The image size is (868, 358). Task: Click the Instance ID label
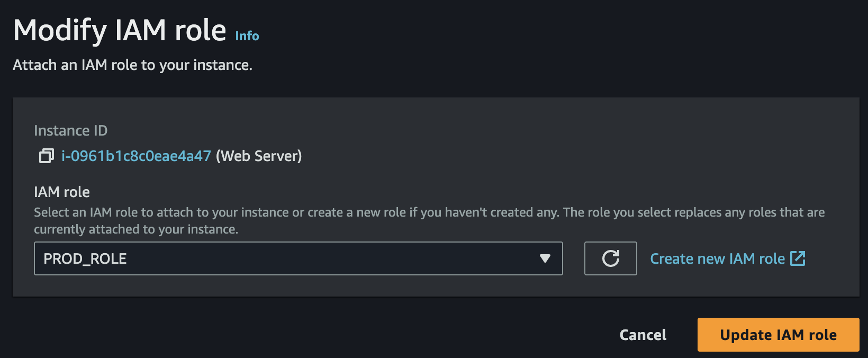pos(70,130)
